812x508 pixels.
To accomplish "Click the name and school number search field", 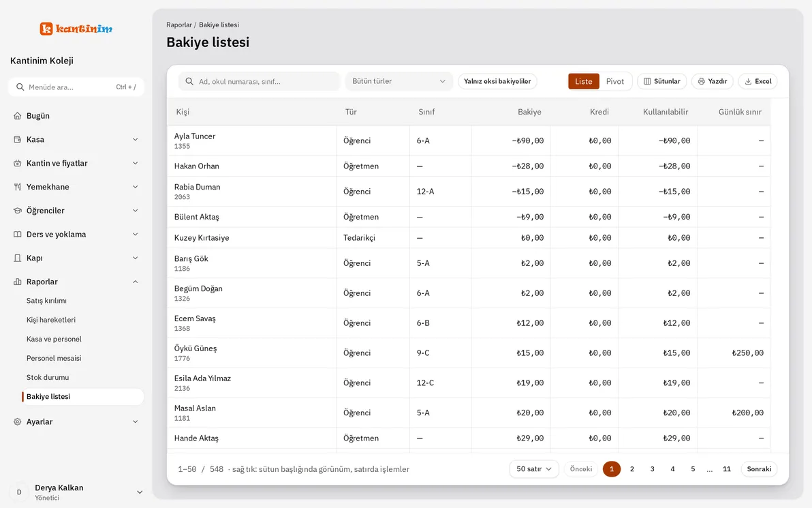I will pos(260,81).
